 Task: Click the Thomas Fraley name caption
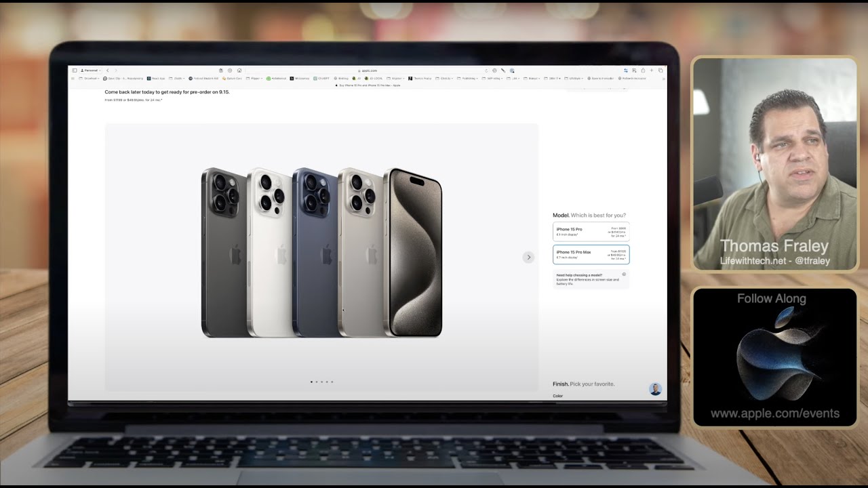pyautogui.click(x=775, y=246)
